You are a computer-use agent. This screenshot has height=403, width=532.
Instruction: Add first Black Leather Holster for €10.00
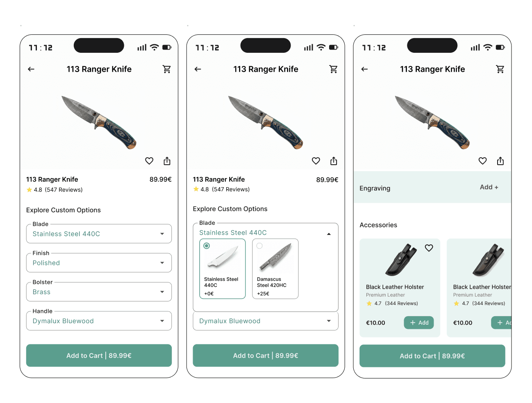pos(419,323)
